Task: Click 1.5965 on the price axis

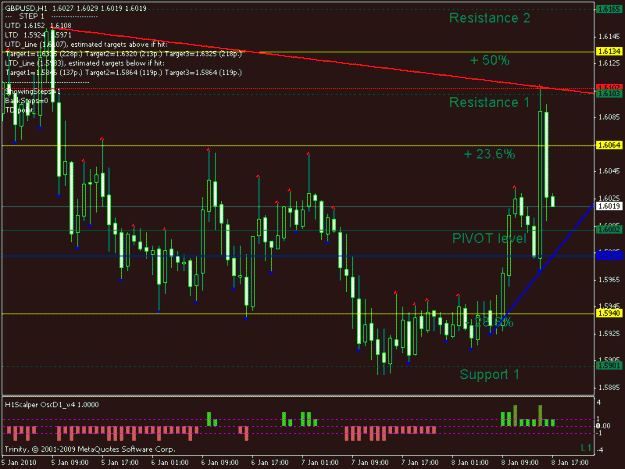Action: coord(609,280)
